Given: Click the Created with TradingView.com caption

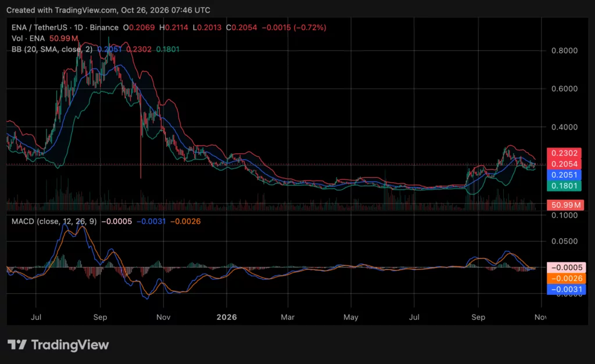Looking at the screenshot, I should 108,10.
